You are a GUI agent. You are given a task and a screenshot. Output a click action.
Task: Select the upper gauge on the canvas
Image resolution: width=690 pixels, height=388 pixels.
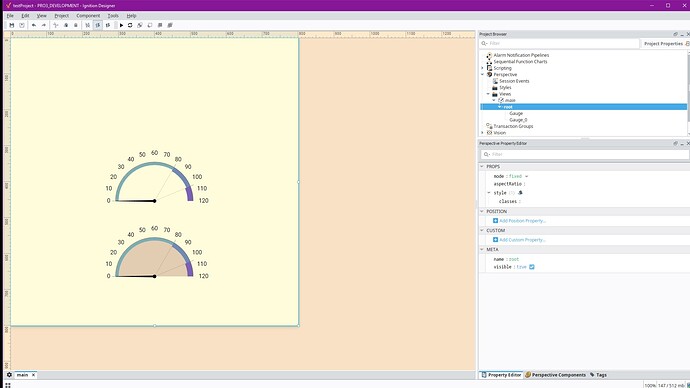click(157, 177)
